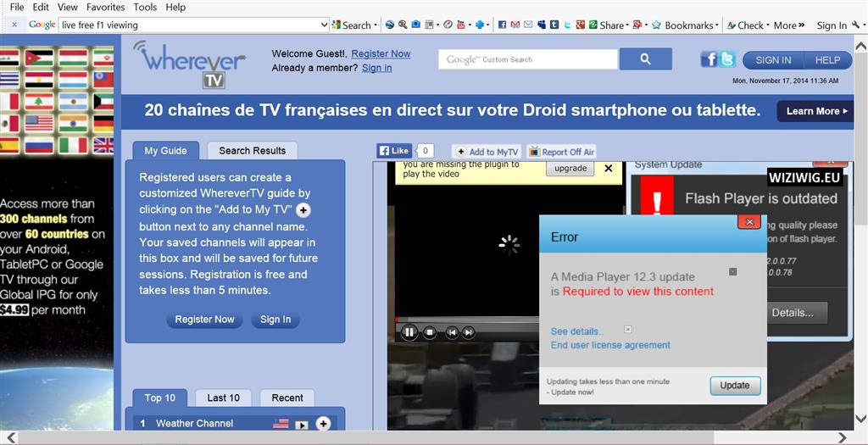Expand the Google search box dropdown arrow
The width and height of the screenshot is (868, 445).
(325, 25)
